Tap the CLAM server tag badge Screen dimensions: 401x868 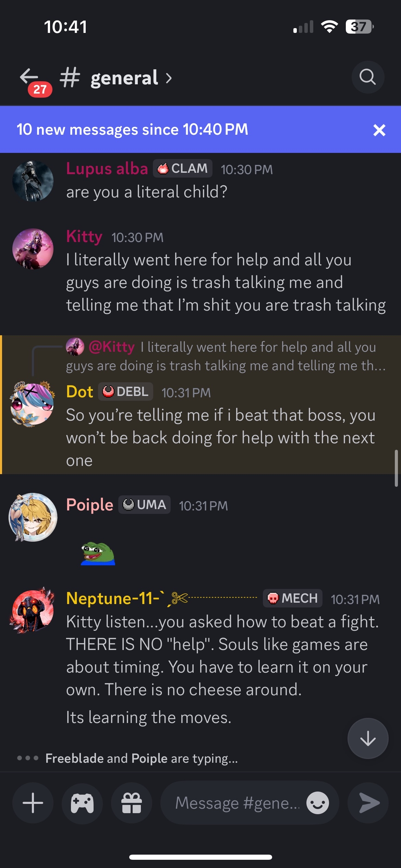coord(182,169)
